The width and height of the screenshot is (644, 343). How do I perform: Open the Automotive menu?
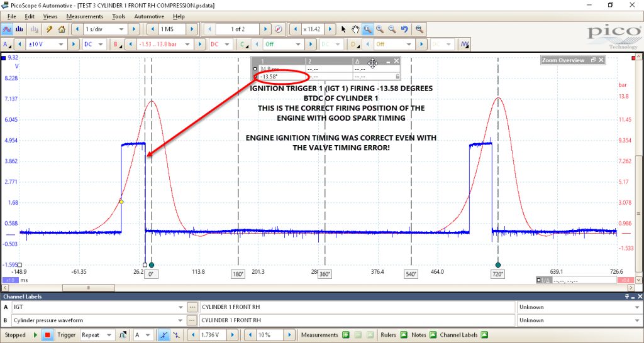click(149, 16)
